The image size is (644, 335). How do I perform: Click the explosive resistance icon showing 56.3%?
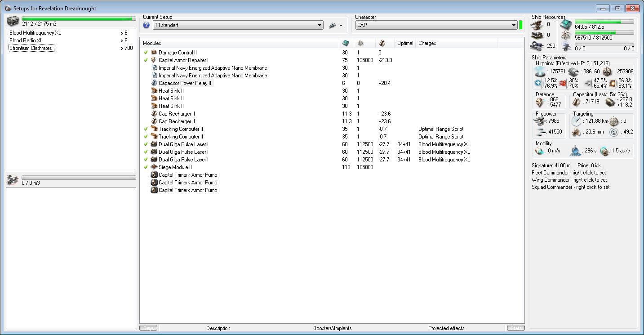pos(613,83)
